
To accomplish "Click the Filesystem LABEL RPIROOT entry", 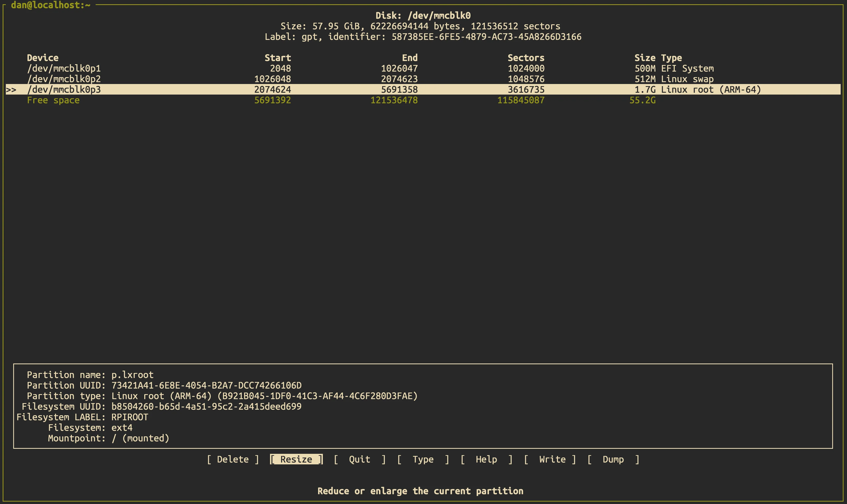I will point(82,417).
